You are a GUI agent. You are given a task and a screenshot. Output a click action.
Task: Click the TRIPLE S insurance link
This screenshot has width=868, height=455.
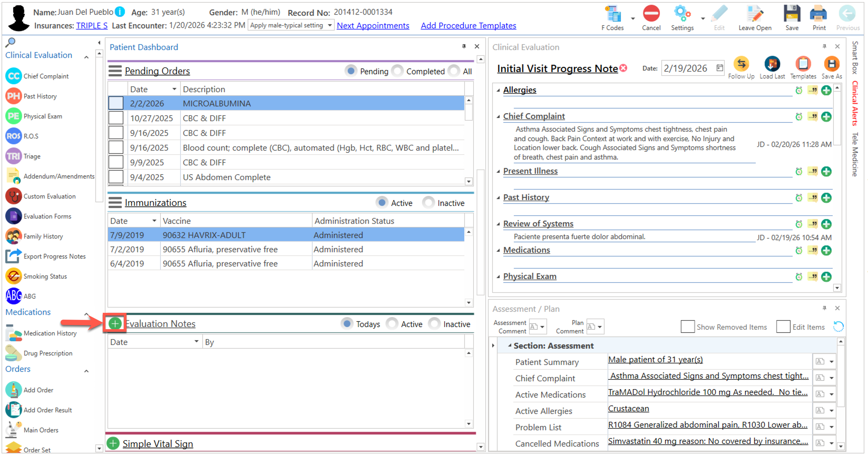click(x=92, y=26)
